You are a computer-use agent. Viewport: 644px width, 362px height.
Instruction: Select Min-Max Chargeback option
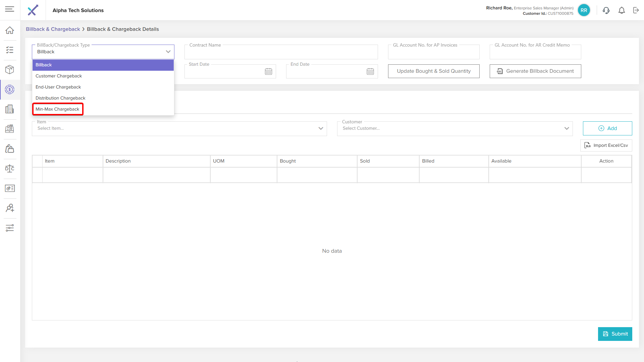pyautogui.click(x=58, y=109)
